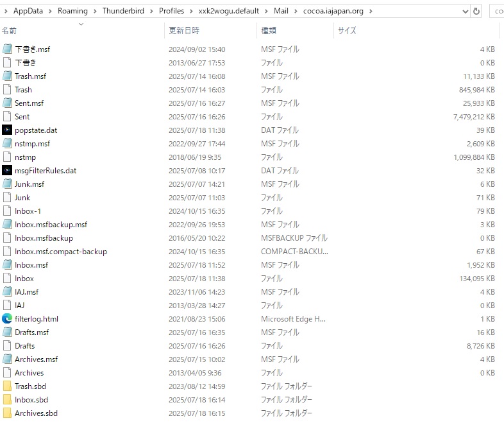
Task: Click the Inbox.sbd folder icon
Action: click(x=7, y=399)
